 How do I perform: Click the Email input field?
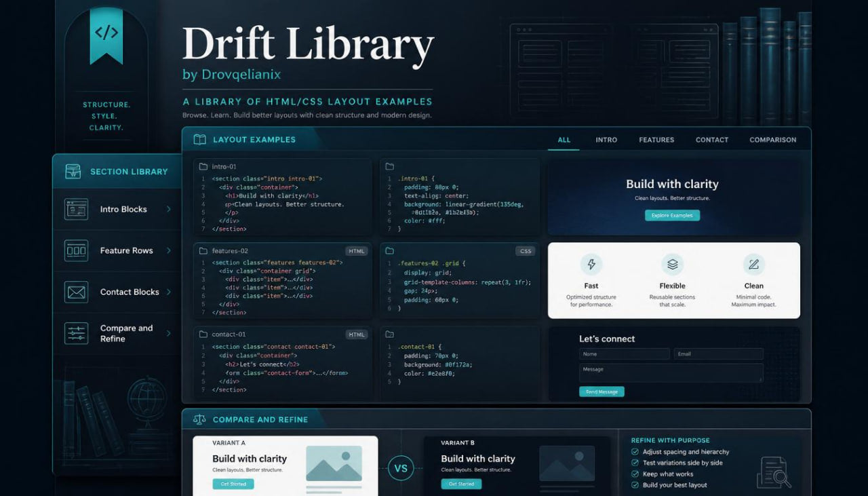[x=718, y=354]
